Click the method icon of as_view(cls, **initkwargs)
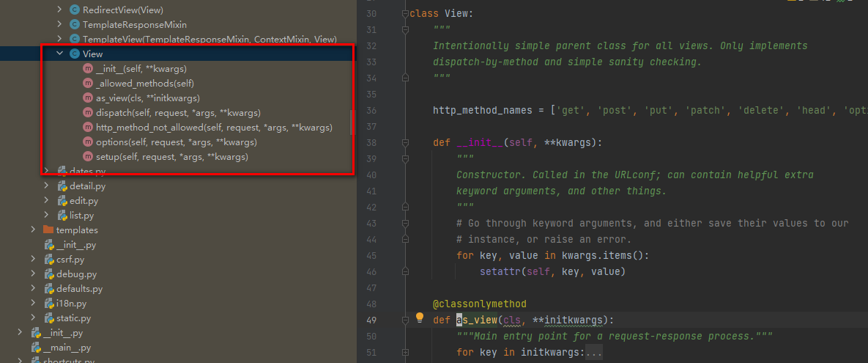The height and width of the screenshot is (363, 868). pyautogui.click(x=87, y=98)
